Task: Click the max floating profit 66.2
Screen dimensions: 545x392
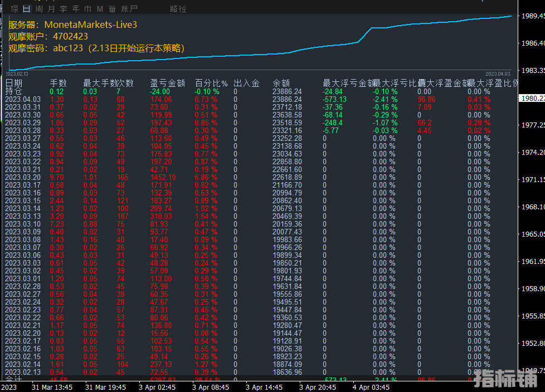Action: (425, 123)
